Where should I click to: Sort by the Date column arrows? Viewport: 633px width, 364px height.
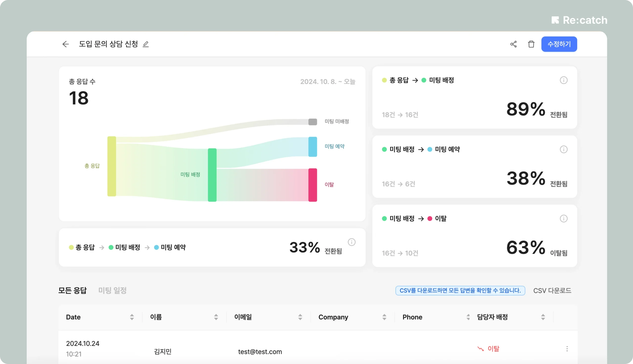(132, 317)
